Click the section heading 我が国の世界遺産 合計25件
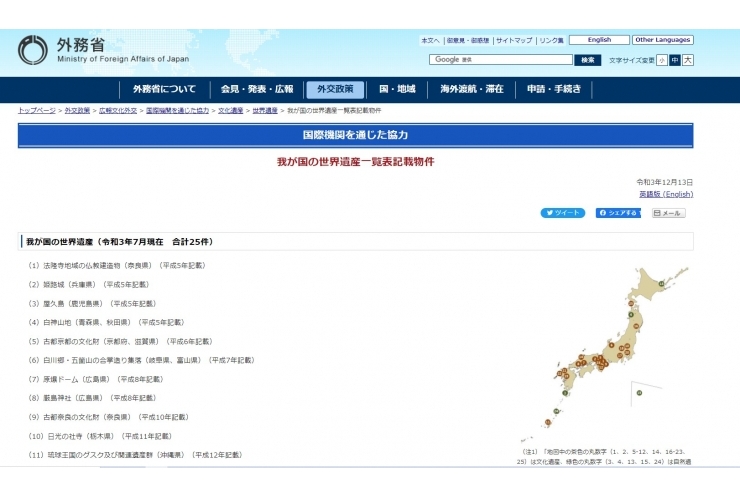Screen dimensions: 740x498 click(x=356, y=242)
